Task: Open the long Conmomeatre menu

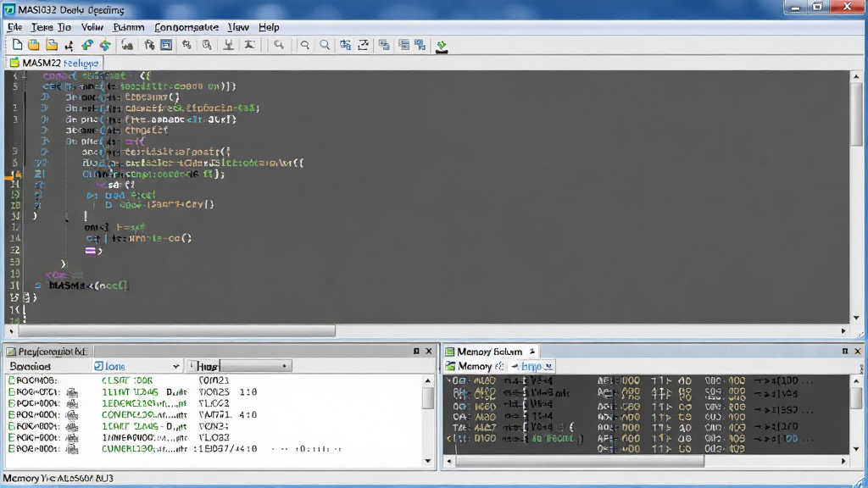Action: point(186,27)
